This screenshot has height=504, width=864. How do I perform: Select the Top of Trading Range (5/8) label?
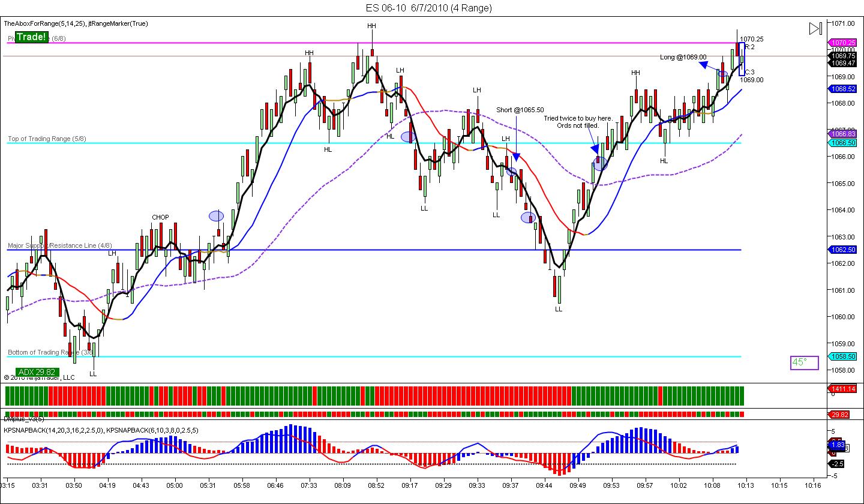[47, 139]
